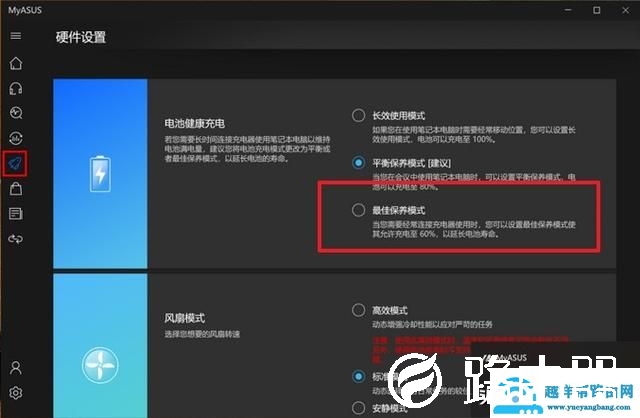Viewport: 640px width, 418px height.
Task: Select the 最佳保养模式 radio button
Action: [x=358, y=210]
